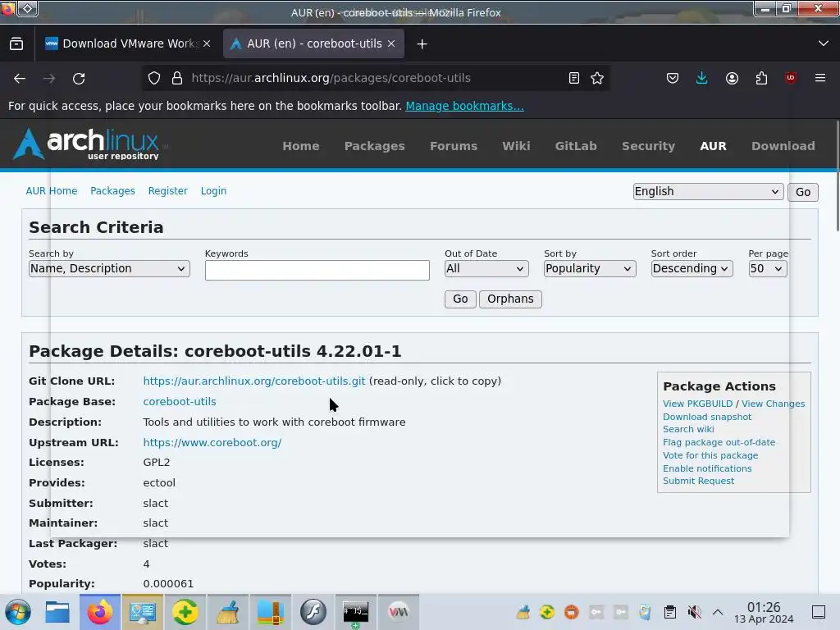Click the show desktop button in taskbar

819,612
